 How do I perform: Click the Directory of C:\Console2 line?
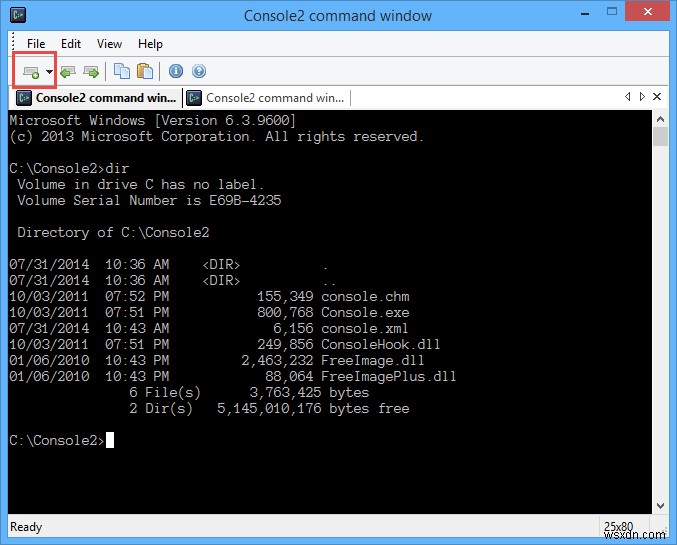click(113, 233)
